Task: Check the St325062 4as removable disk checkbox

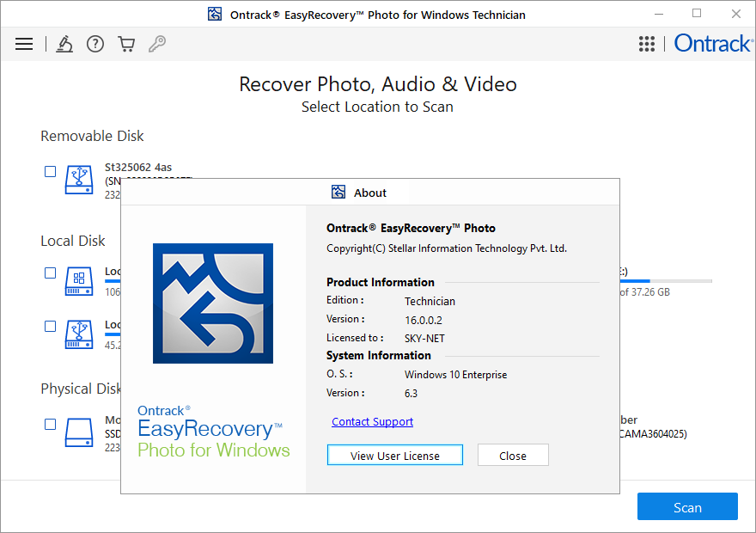Action: [x=50, y=171]
